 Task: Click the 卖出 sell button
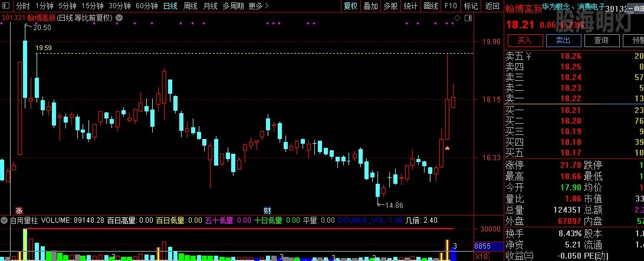[x=563, y=41]
